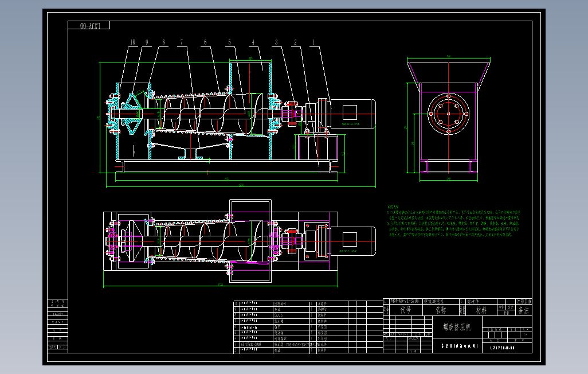Click part callout number 7
Screen dimensions: 588x374
182,42
